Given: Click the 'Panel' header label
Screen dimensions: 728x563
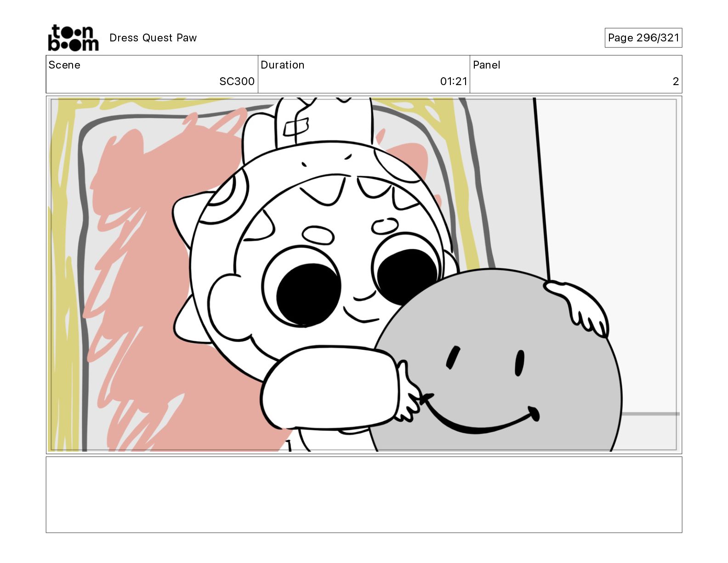Looking at the screenshot, I should coord(486,65).
